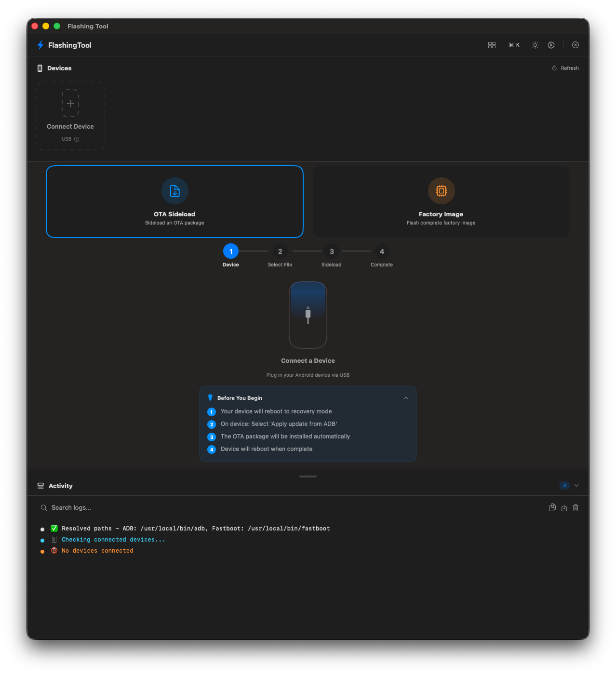This screenshot has width=616, height=675.
Task: Jump to the Complete step
Action: (381, 251)
